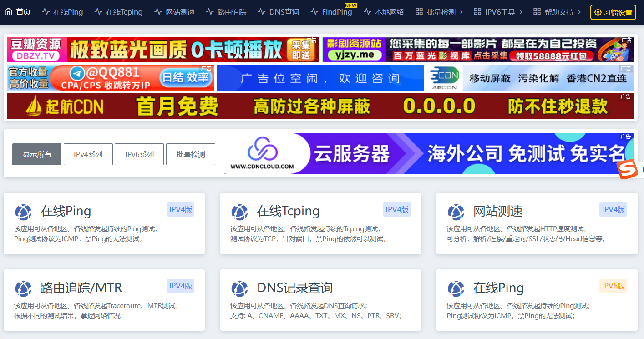Click the pulse icon beside 在线Ping in navbar
644x339 pixels.
click(46, 12)
